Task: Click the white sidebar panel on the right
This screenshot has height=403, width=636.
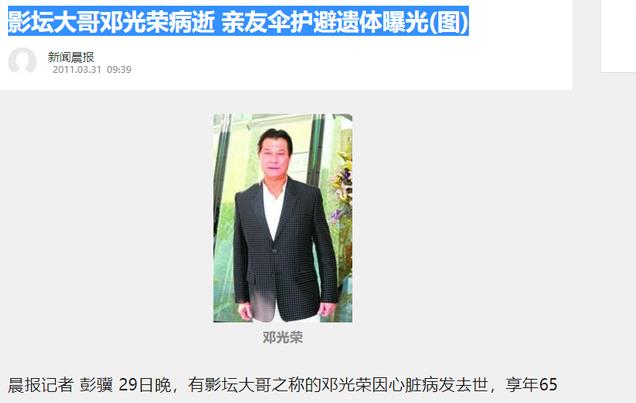Action: pos(618,36)
